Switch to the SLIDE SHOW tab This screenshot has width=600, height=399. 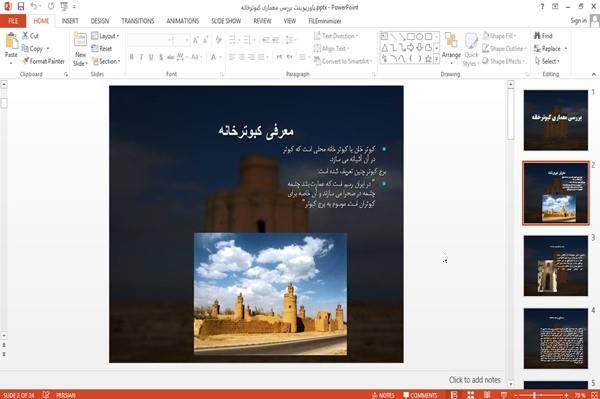(226, 21)
